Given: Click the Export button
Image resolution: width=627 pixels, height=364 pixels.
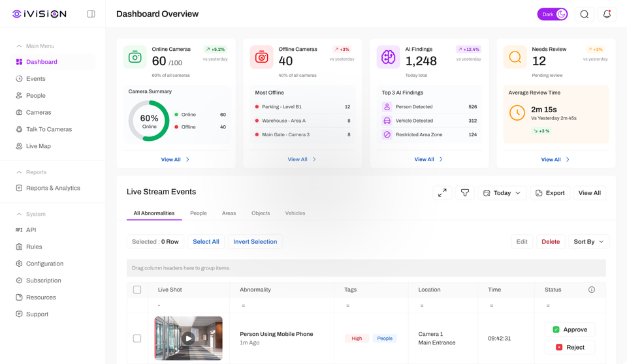Looking at the screenshot, I should point(550,193).
